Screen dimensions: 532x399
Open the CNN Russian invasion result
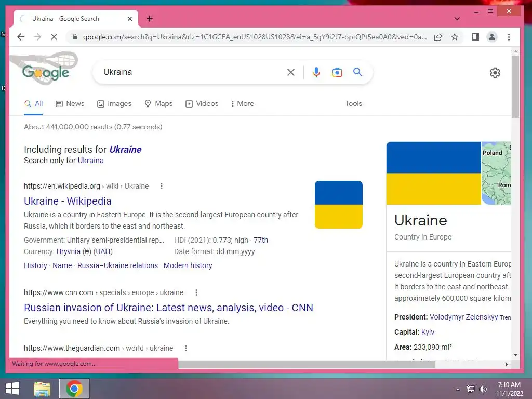pyautogui.click(x=169, y=308)
